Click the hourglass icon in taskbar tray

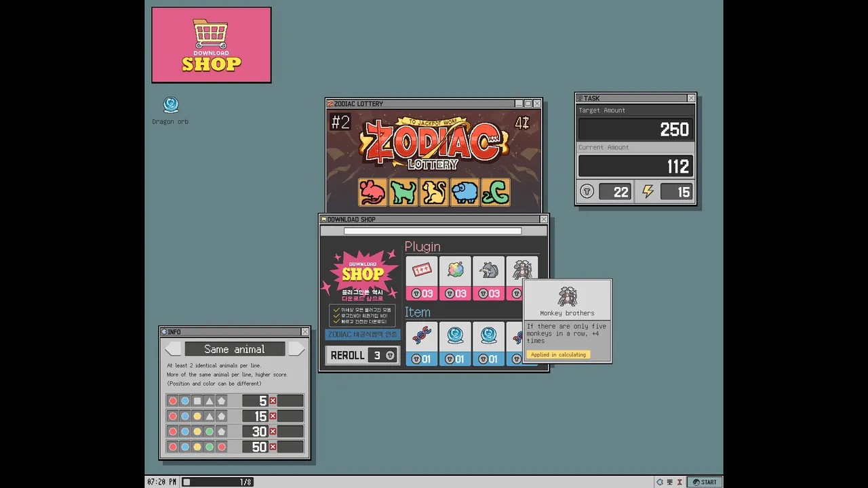[x=679, y=482]
